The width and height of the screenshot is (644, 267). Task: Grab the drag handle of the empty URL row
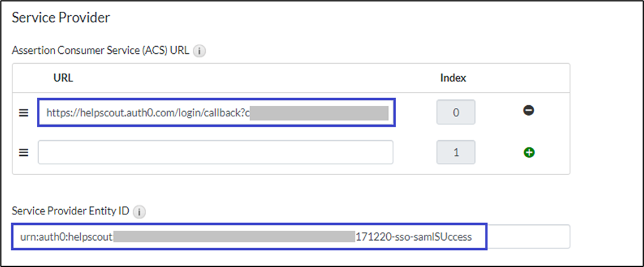click(x=24, y=153)
